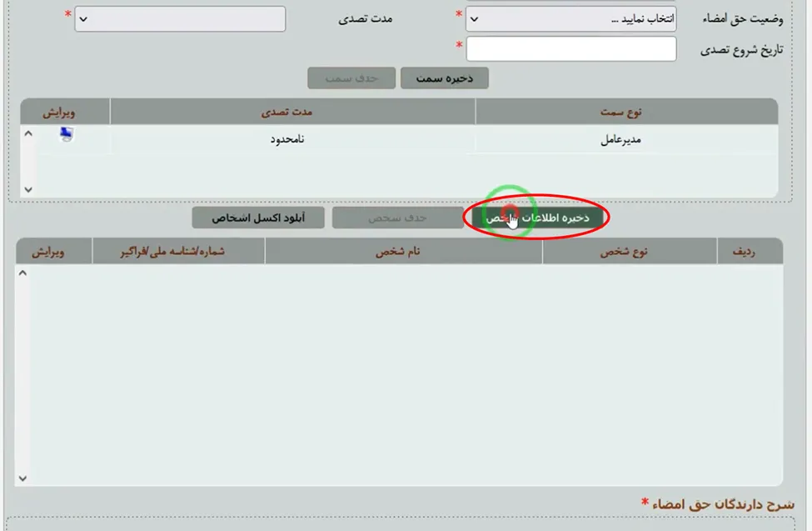Click the نوع سمت column header

(626, 112)
